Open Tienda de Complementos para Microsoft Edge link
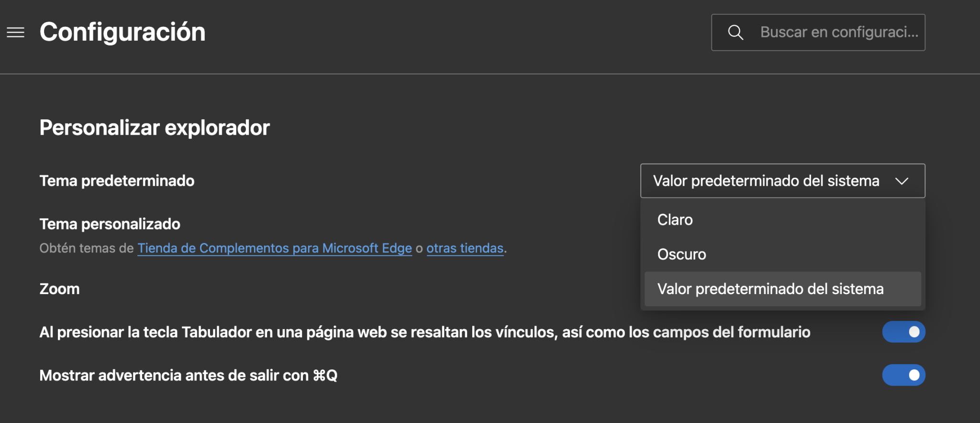Image resolution: width=980 pixels, height=423 pixels. click(x=275, y=248)
